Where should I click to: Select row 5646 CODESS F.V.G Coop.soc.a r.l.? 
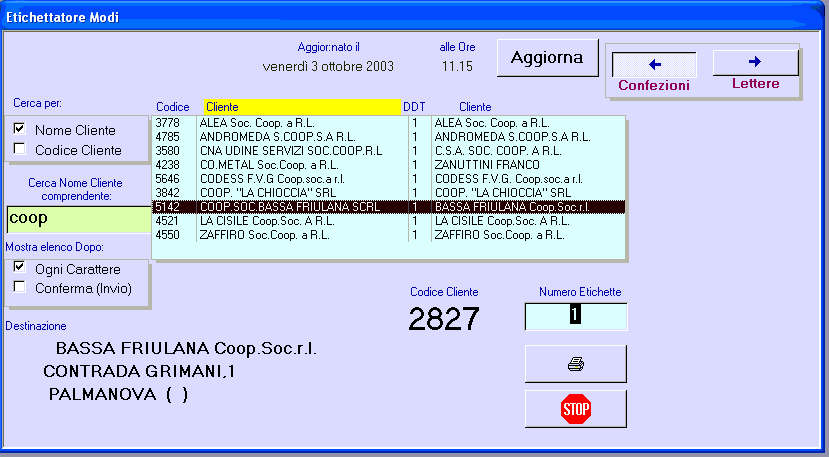coord(389,179)
